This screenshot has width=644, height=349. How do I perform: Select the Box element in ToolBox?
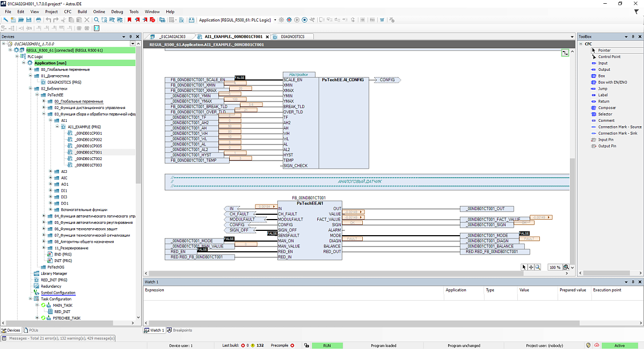tap(602, 76)
